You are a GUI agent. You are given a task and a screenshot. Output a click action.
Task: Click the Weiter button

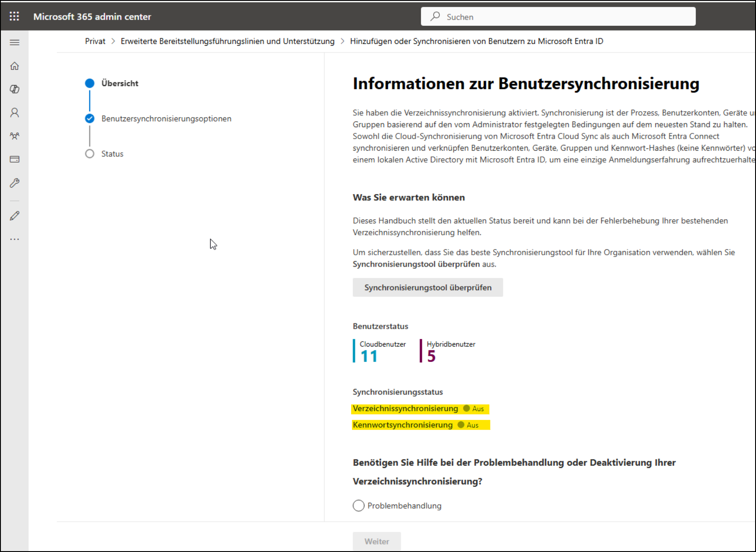coord(377,541)
